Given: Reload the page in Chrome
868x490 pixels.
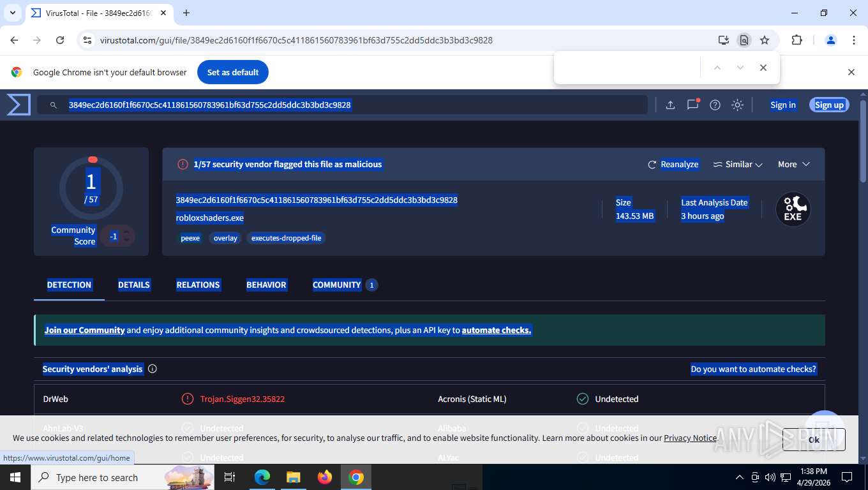Looking at the screenshot, I should (x=60, y=40).
